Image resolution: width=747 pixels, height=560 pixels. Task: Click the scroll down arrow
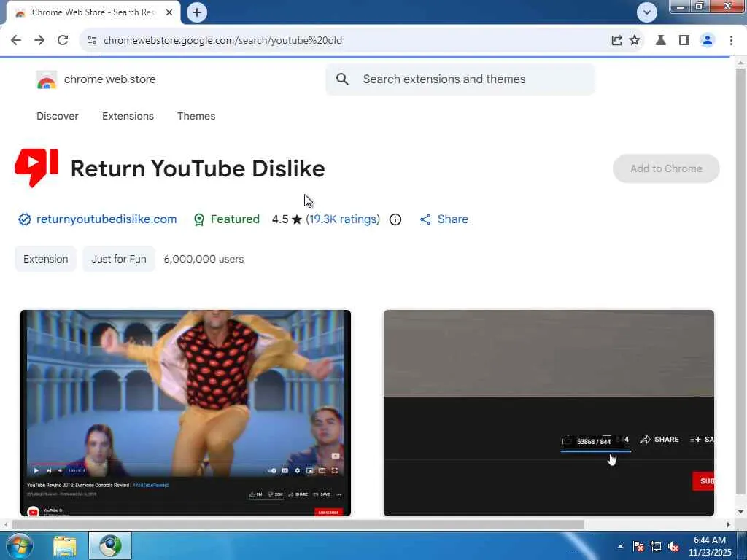click(740, 513)
